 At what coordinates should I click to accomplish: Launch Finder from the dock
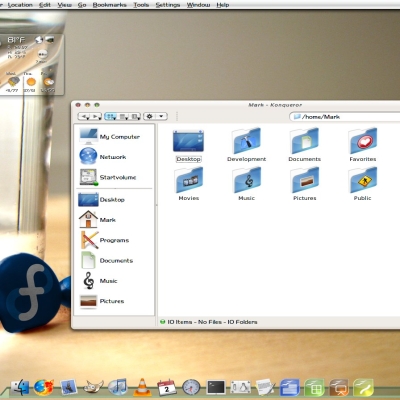[x=20, y=388]
